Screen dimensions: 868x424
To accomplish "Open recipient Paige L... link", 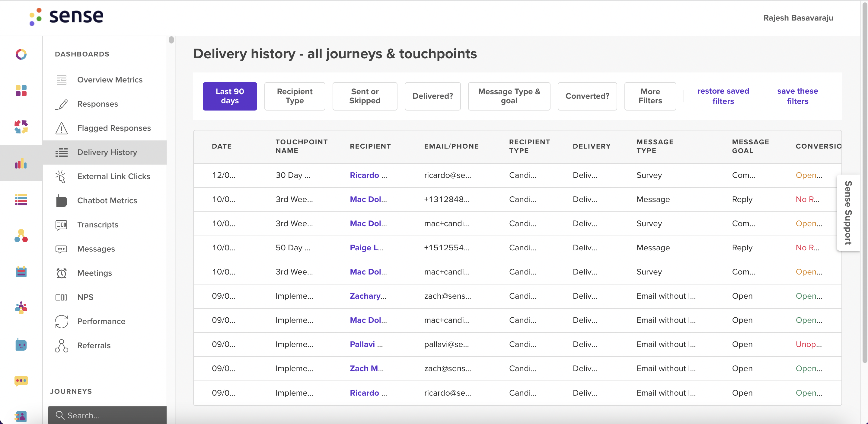I will [366, 248].
